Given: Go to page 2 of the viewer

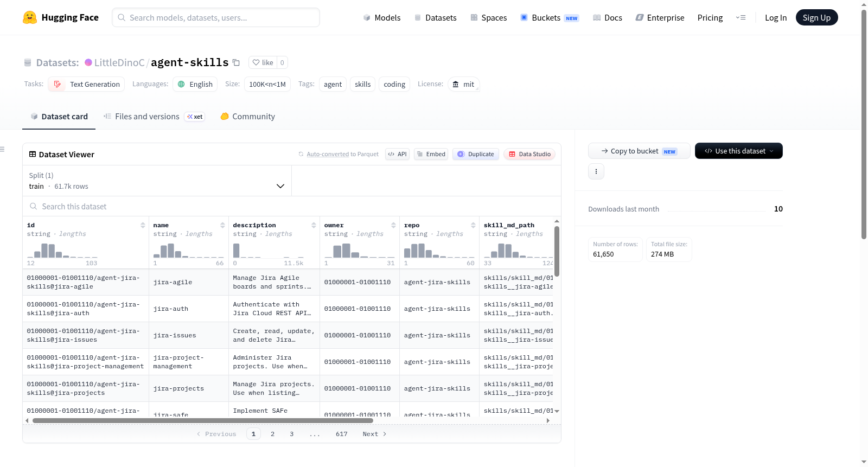Looking at the screenshot, I should 272,434.
